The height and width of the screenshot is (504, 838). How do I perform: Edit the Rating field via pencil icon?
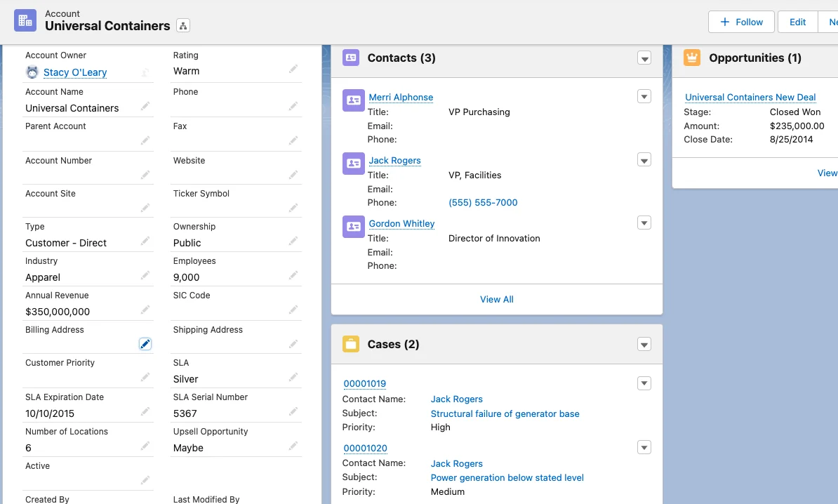[x=293, y=69]
